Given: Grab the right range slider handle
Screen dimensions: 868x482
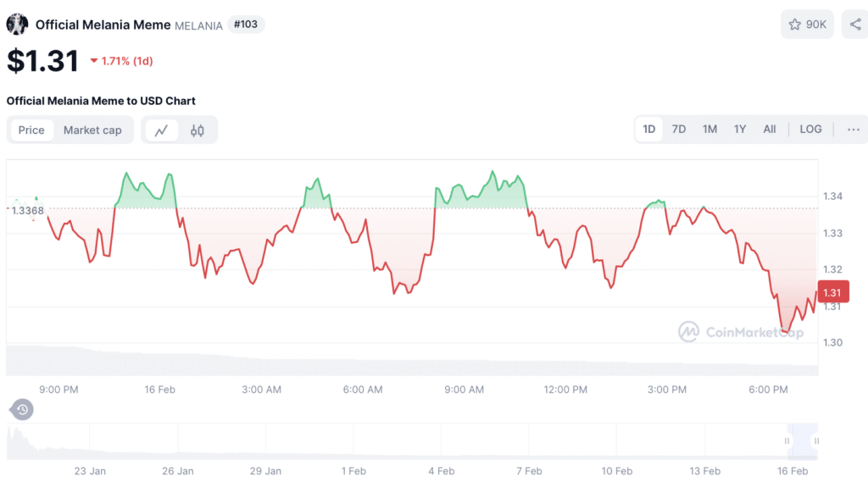Looking at the screenshot, I should (816, 441).
